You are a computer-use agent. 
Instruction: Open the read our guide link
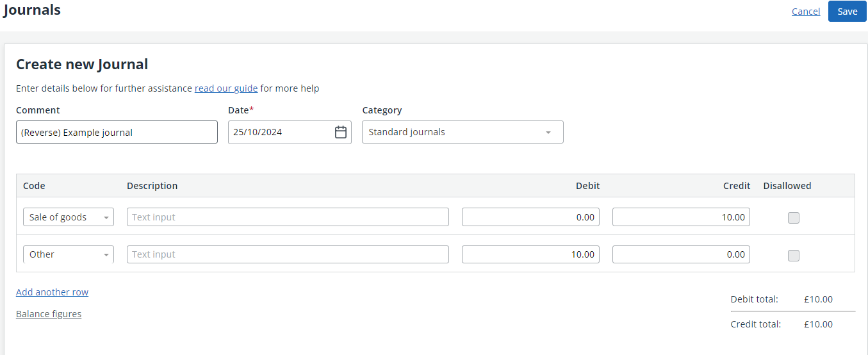(226, 88)
